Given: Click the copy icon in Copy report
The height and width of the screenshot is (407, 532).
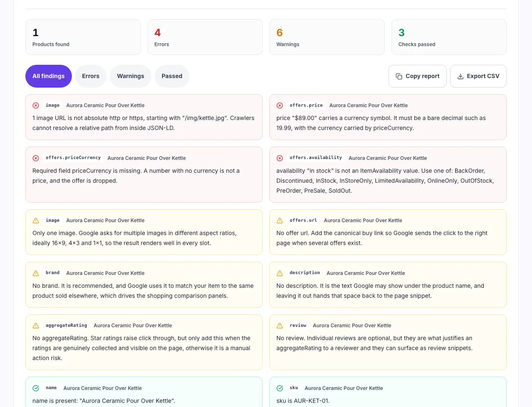Looking at the screenshot, I should click(399, 76).
